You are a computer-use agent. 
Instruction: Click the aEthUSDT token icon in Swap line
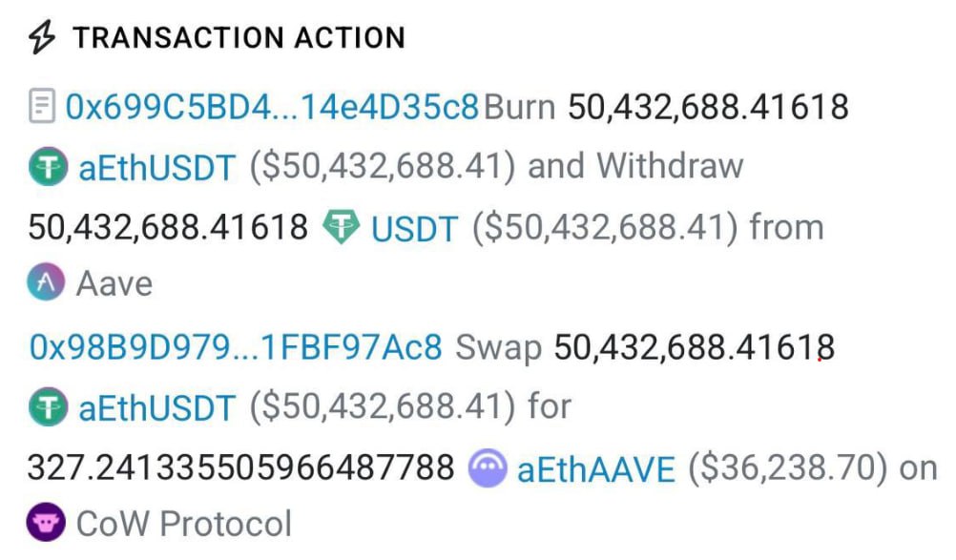pyautogui.click(x=48, y=407)
